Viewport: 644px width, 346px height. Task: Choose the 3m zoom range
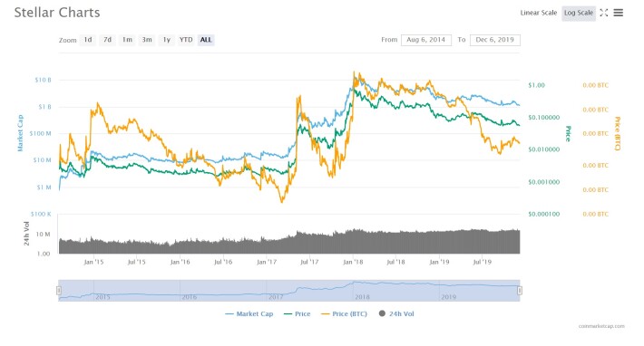point(147,40)
